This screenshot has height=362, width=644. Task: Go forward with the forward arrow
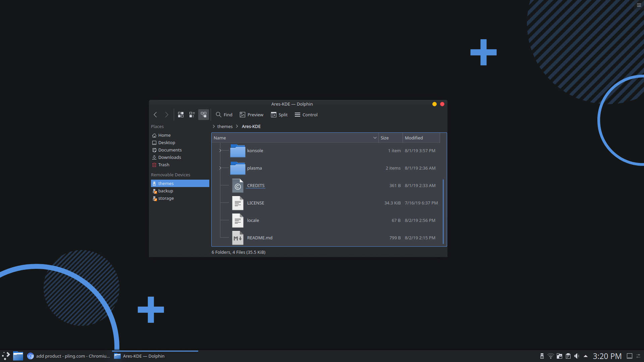pos(167,115)
